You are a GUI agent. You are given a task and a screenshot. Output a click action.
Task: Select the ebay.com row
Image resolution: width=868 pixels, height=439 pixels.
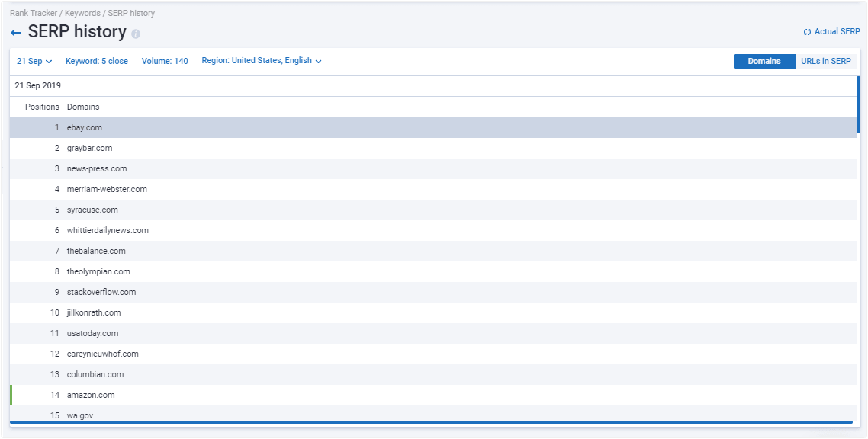pyautogui.click(x=433, y=128)
